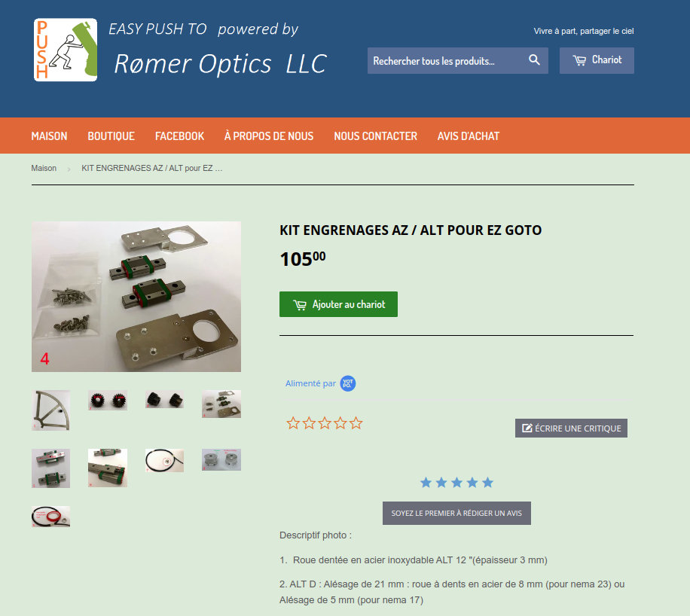Click the Yotpo badge icon
The height and width of the screenshot is (616, 690).
point(348,383)
